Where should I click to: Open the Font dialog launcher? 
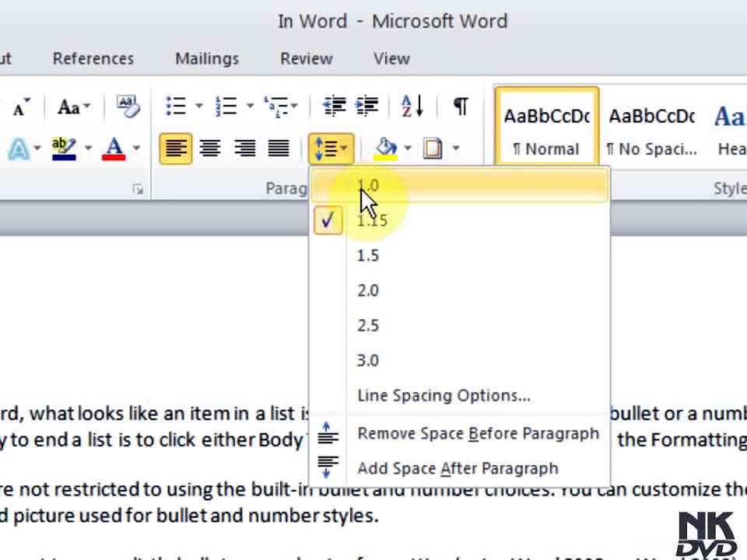click(138, 190)
